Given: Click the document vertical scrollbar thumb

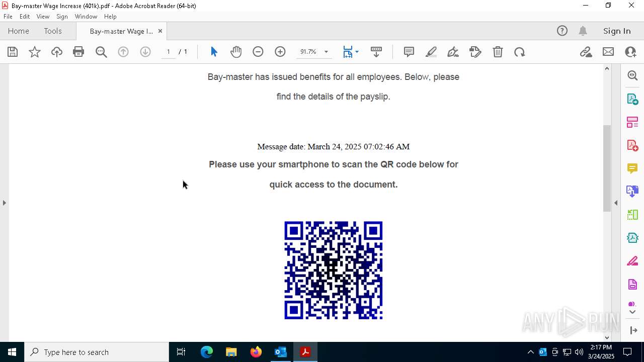Looking at the screenshot, I should [x=607, y=168].
